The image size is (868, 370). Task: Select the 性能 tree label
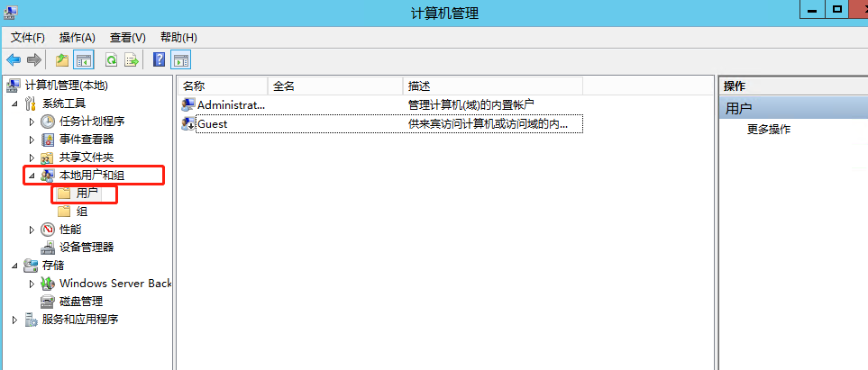pyautogui.click(x=70, y=229)
